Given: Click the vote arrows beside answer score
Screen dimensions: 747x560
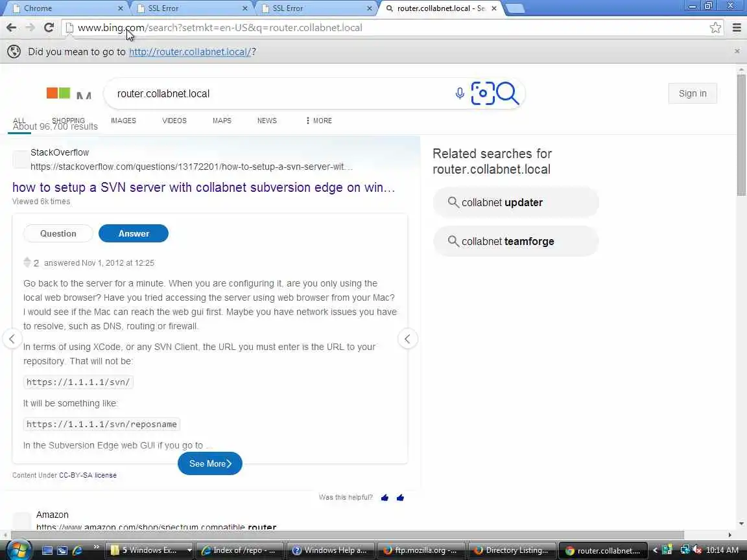Looking at the screenshot, I should pyautogui.click(x=27, y=262).
